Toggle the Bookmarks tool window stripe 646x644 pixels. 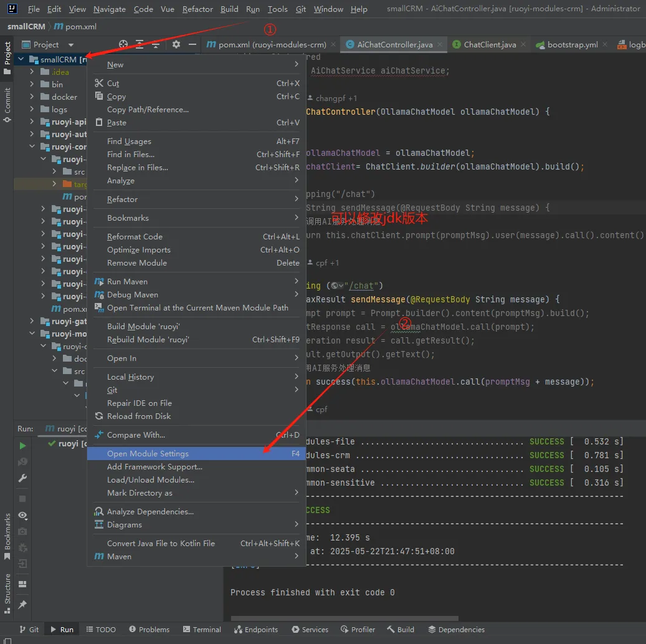(x=7, y=536)
